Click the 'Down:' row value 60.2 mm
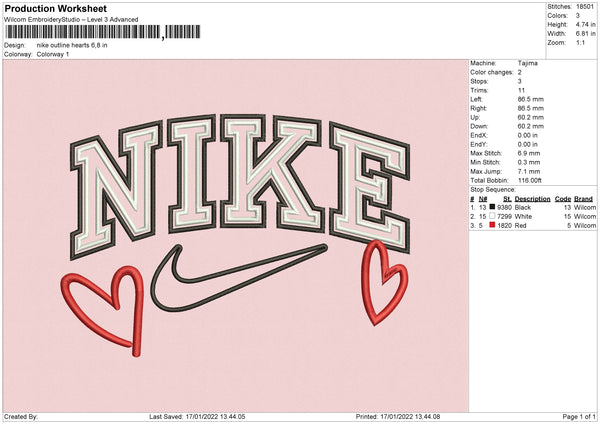The height and width of the screenshot is (424, 600). (x=531, y=126)
